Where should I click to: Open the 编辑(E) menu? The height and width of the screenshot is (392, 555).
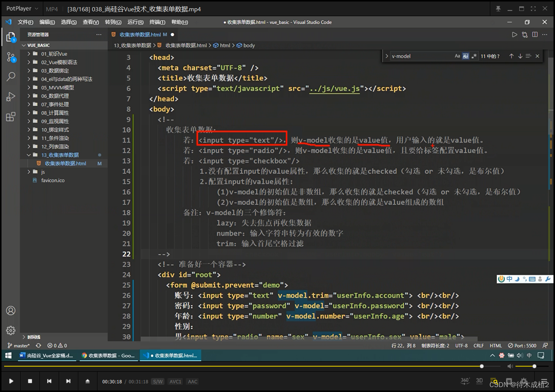47,22
